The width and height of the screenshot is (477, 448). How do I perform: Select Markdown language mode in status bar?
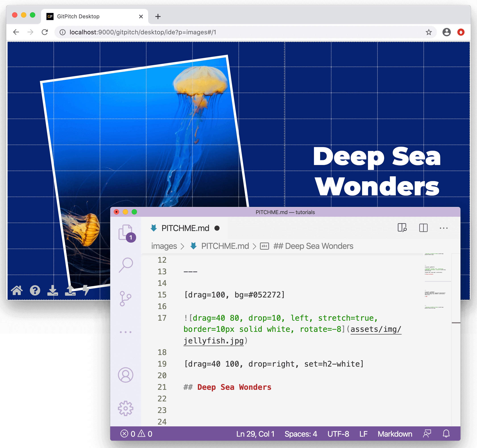395,434
